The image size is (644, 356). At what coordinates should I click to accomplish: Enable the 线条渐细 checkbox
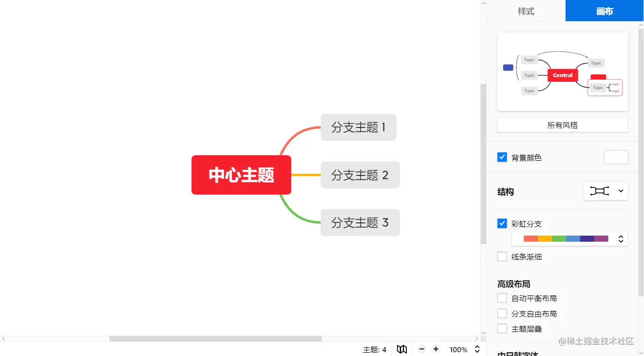pos(502,257)
